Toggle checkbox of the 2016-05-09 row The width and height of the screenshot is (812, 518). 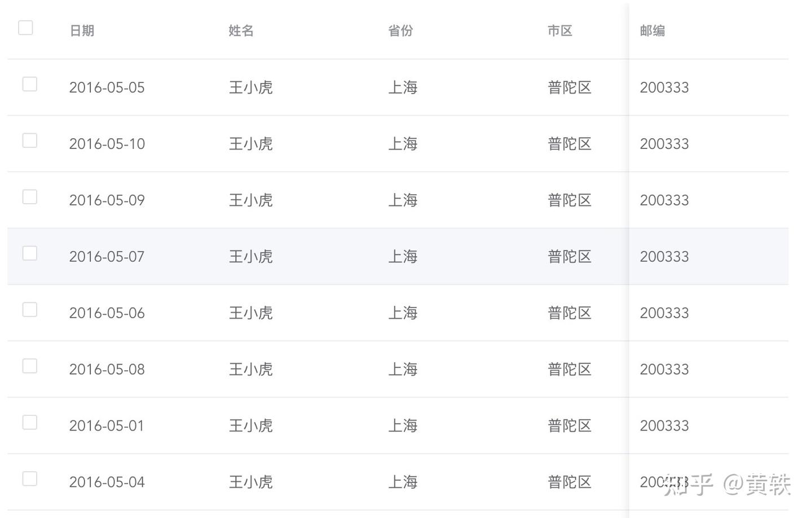(29, 197)
